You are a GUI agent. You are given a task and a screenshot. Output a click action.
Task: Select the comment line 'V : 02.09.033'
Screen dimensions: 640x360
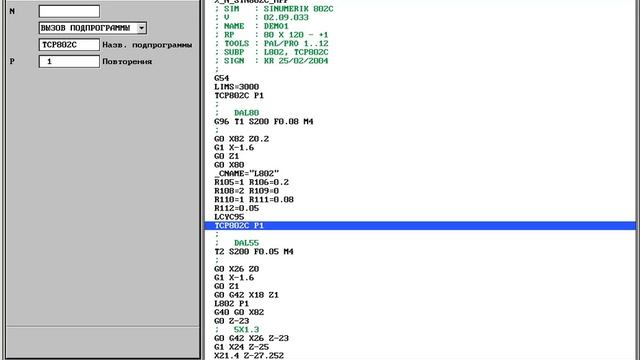[262, 18]
